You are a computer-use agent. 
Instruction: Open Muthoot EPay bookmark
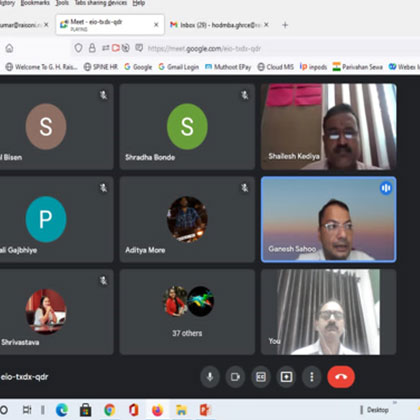[228, 67]
